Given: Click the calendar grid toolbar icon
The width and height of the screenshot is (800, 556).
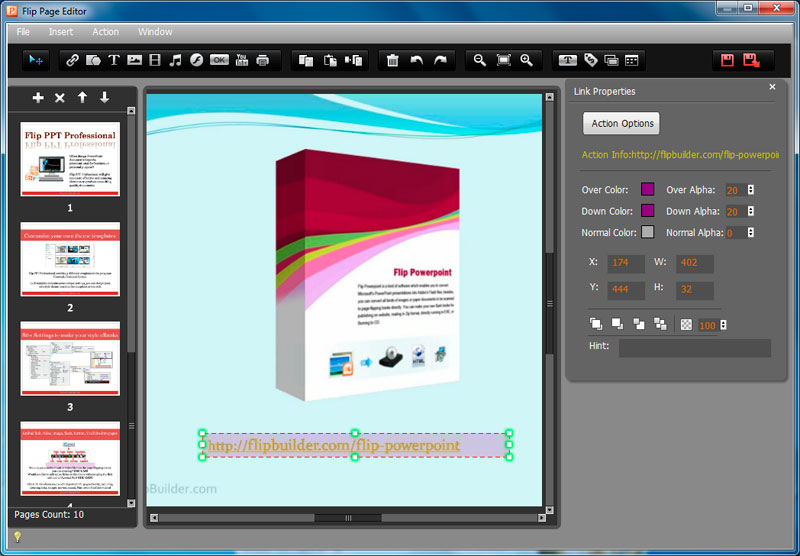Looking at the screenshot, I should pyautogui.click(x=632, y=60).
